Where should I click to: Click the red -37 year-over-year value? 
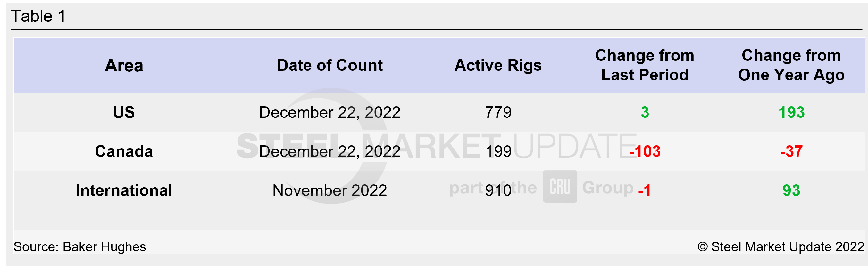click(791, 151)
